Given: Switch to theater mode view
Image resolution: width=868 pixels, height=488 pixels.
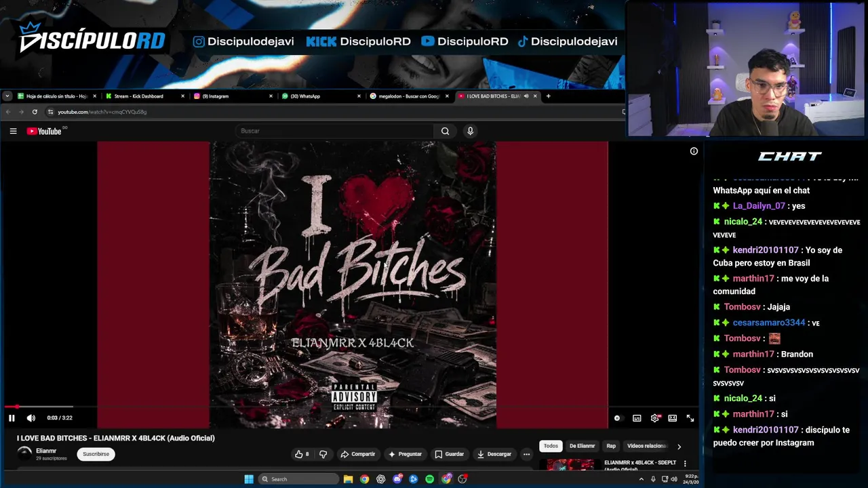Looking at the screenshot, I should click(672, 418).
